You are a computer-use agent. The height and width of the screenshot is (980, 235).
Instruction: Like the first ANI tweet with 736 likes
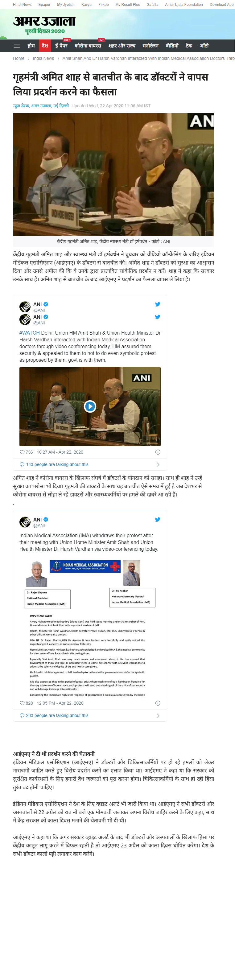[22, 452]
